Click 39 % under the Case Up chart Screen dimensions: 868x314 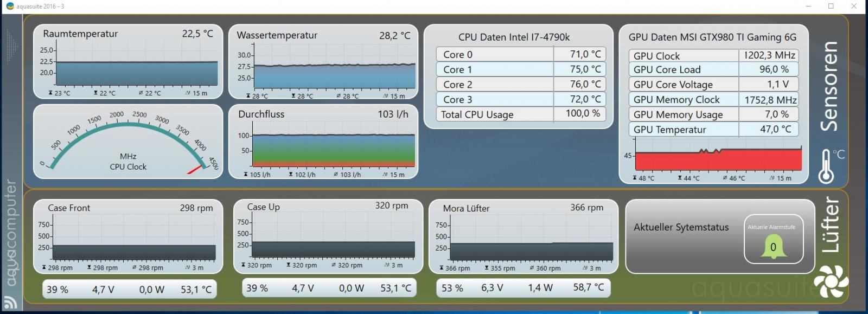[x=257, y=288]
